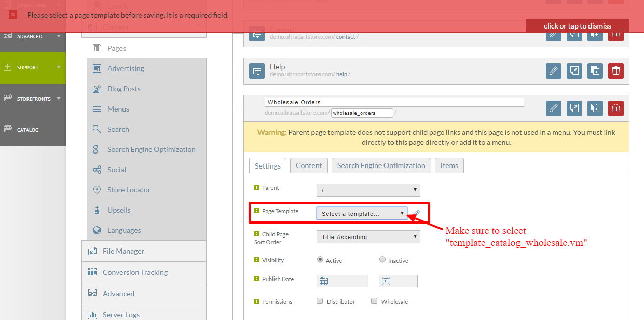Open the Title Ascending sort order dropdown

point(368,237)
